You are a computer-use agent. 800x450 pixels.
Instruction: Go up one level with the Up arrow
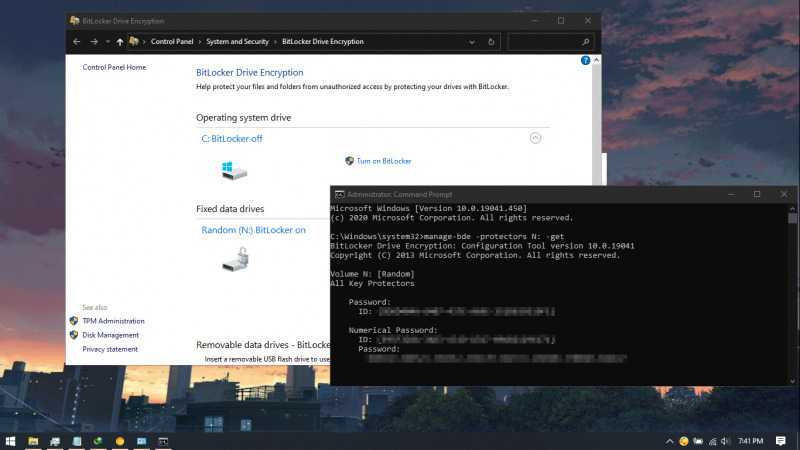tap(120, 42)
